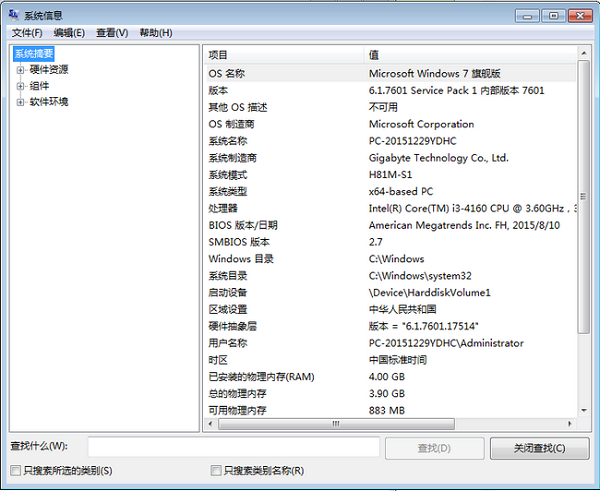Click the value 883 MB
The width and height of the screenshot is (600, 491).
386,410
